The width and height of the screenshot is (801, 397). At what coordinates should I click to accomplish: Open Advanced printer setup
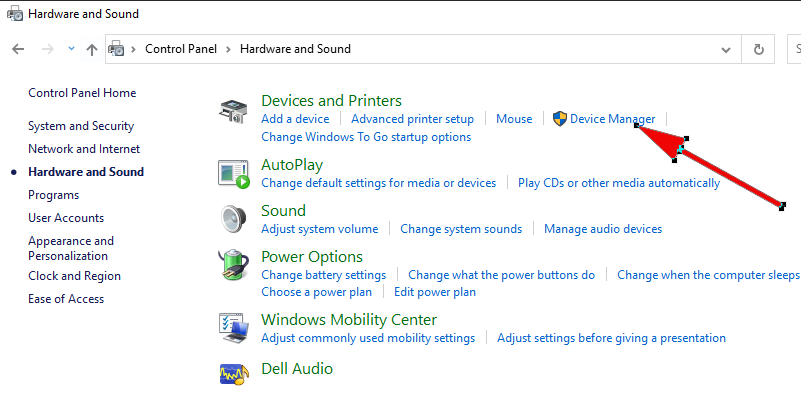click(412, 119)
